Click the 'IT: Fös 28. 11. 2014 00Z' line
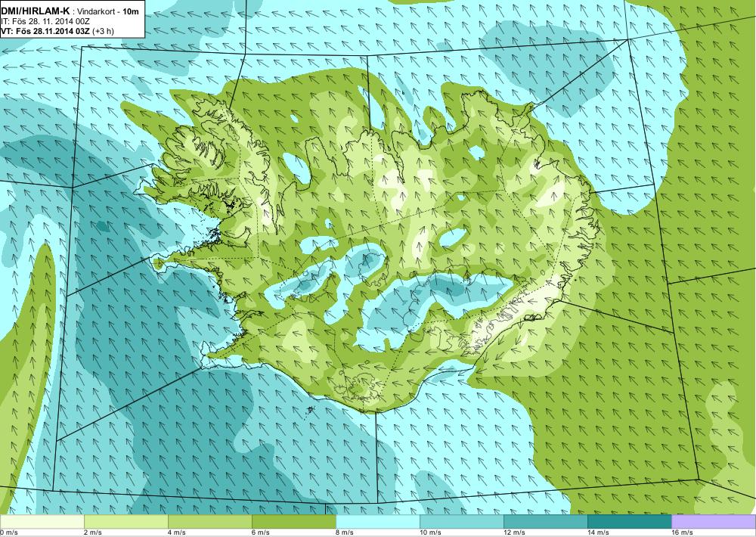 point(46,22)
